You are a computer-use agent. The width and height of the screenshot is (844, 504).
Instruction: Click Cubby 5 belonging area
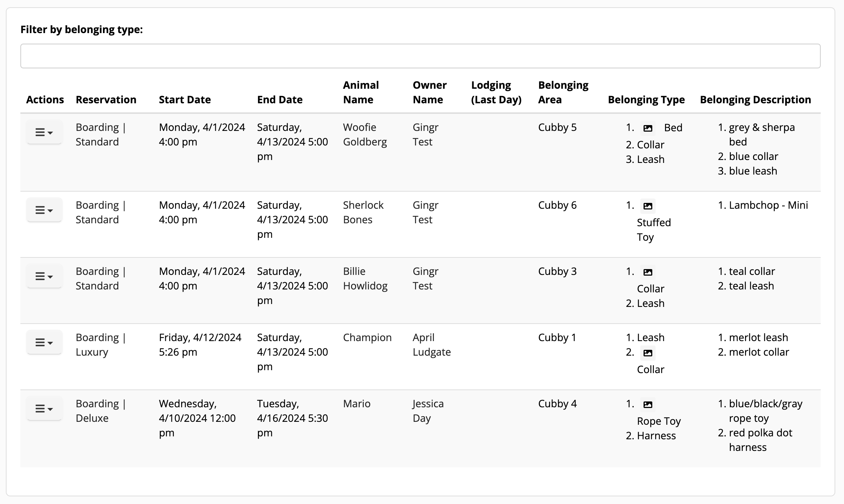tap(557, 127)
